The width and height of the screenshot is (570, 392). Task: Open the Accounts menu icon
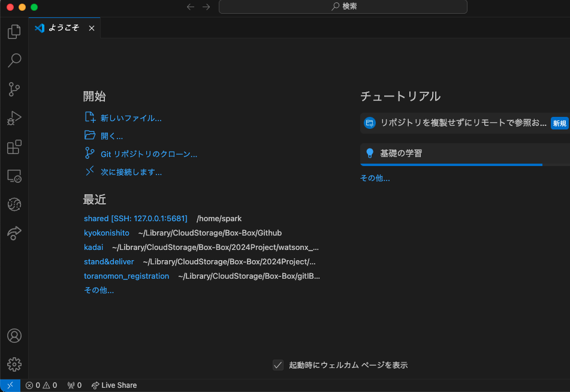(14, 336)
